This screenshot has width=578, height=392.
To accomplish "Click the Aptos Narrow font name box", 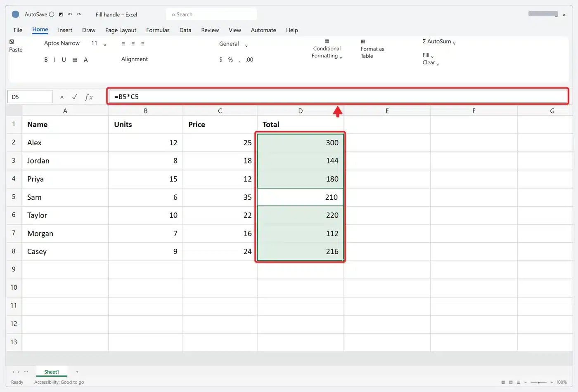I will (x=62, y=43).
